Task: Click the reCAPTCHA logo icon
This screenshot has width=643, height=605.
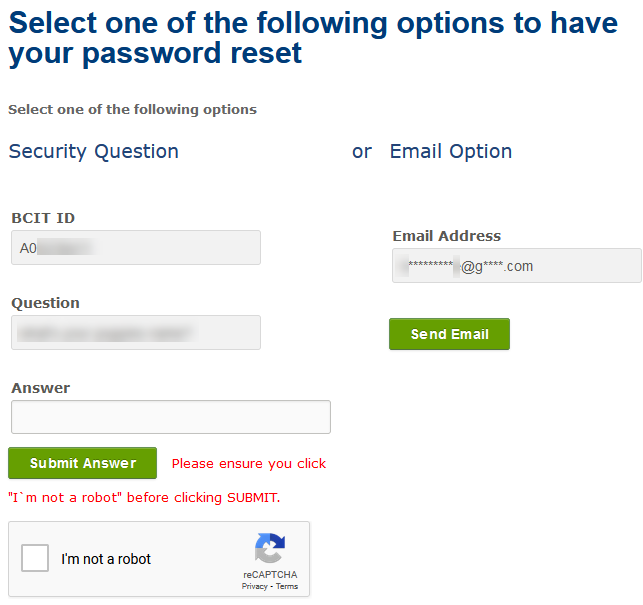Action: coord(270,548)
